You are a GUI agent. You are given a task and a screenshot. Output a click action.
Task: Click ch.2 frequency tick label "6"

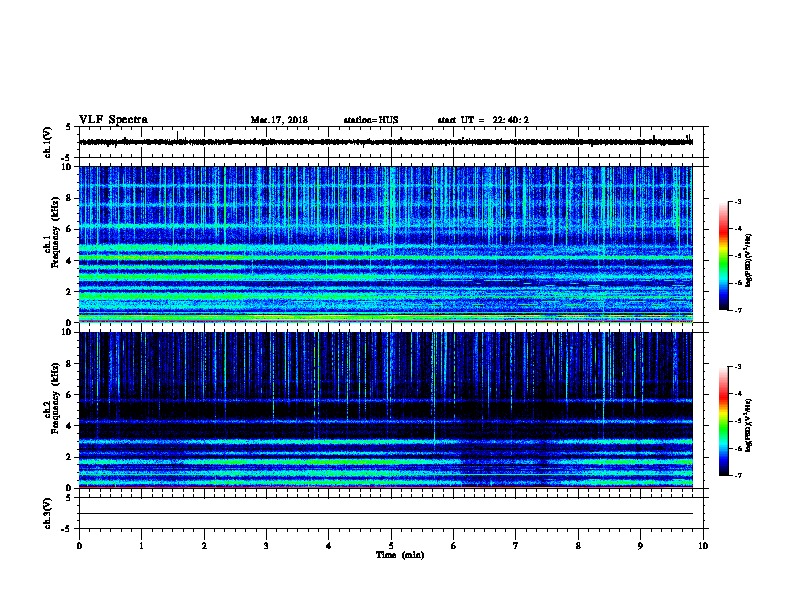70,395
